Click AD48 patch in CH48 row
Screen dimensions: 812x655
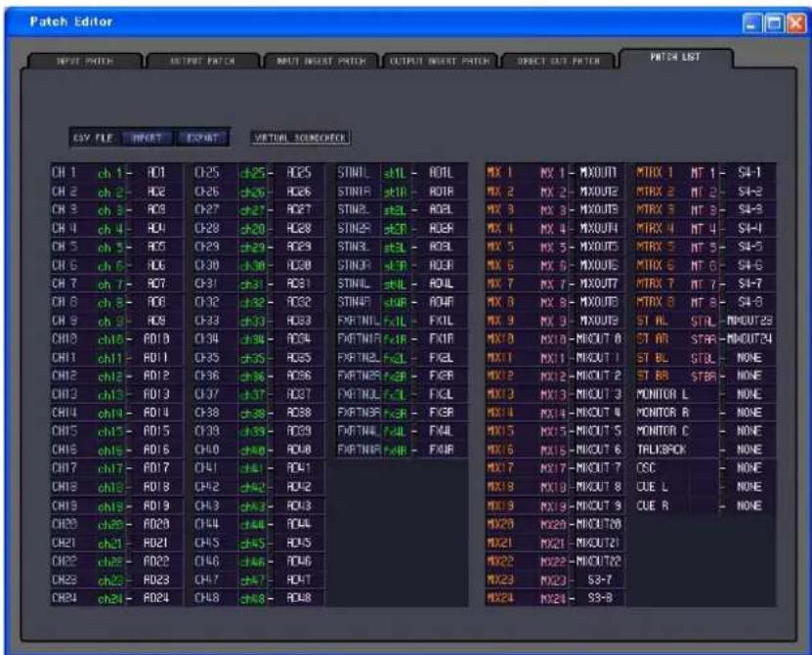click(299, 598)
